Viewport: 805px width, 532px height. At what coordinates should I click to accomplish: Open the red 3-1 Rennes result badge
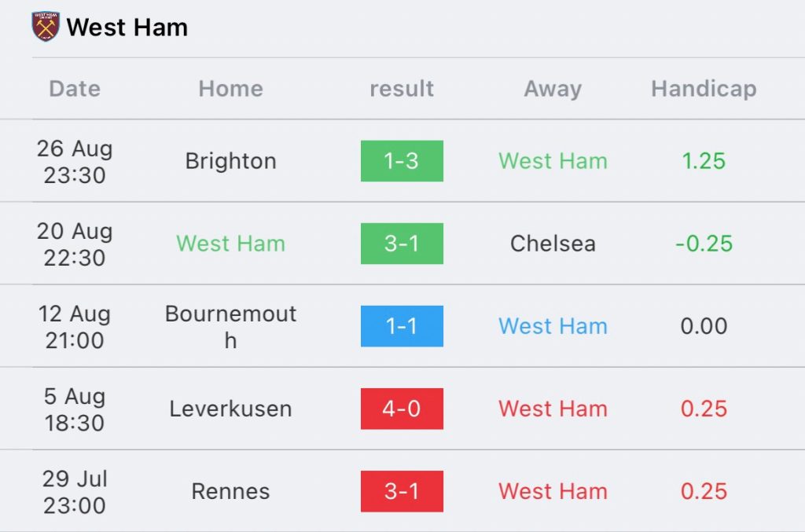(402, 491)
